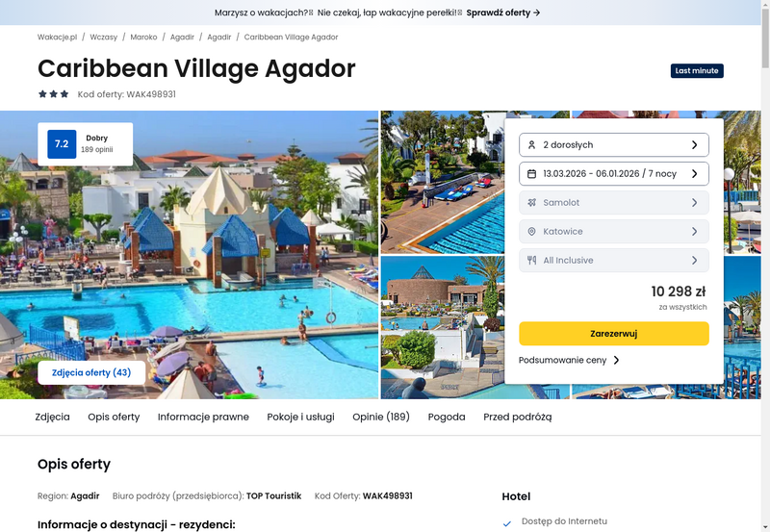Open the Katowice departure dropdown chevron
This screenshot has width=770, height=532.
click(x=694, y=232)
